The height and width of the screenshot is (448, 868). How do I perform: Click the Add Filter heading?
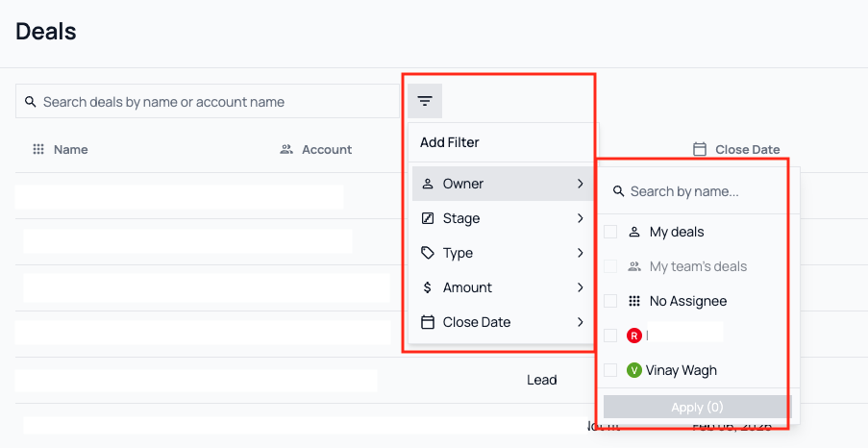click(450, 142)
